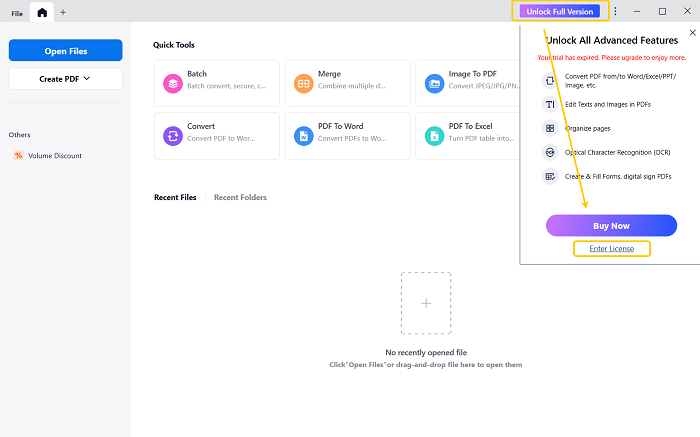This screenshot has height=437, width=700.
Task: Expand the Create PDF dropdown
Action: point(66,78)
